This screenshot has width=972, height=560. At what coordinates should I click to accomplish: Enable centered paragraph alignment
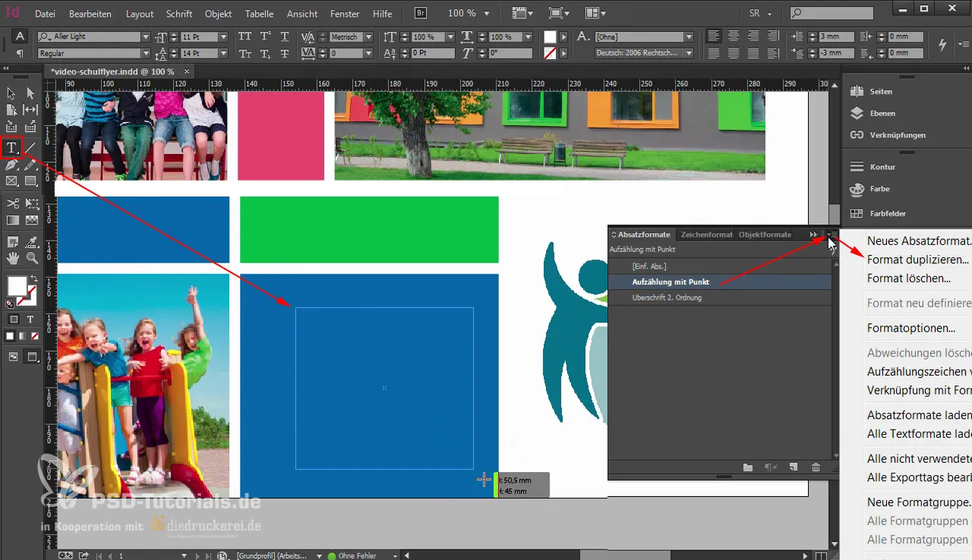[x=733, y=37]
